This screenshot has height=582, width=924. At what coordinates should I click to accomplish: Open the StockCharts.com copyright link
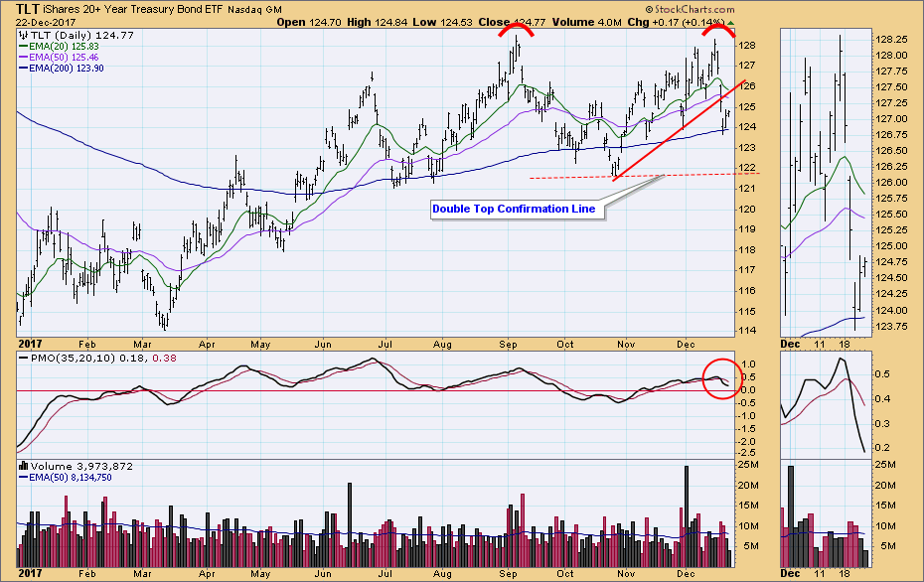point(691,9)
